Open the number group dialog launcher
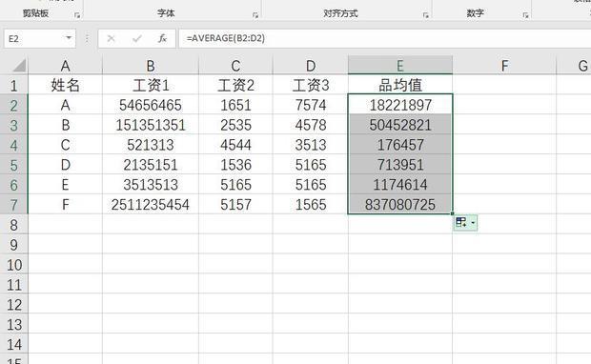Image resolution: width=591 pixels, height=364 pixels. click(x=525, y=15)
